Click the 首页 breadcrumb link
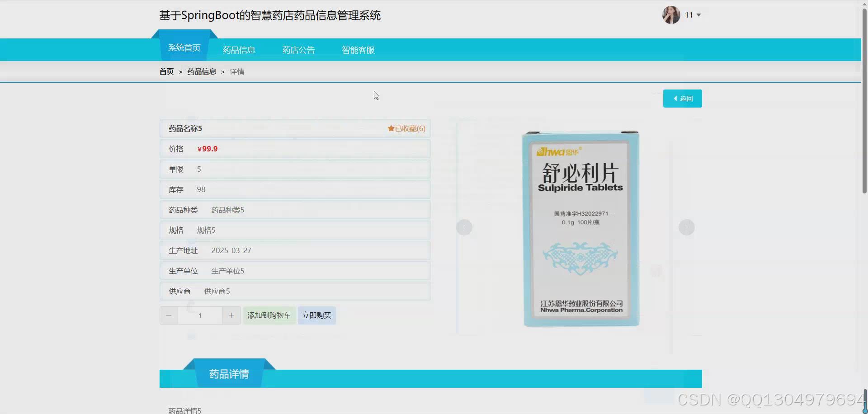Viewport: 868px width, 414px height. click(166, 71)
